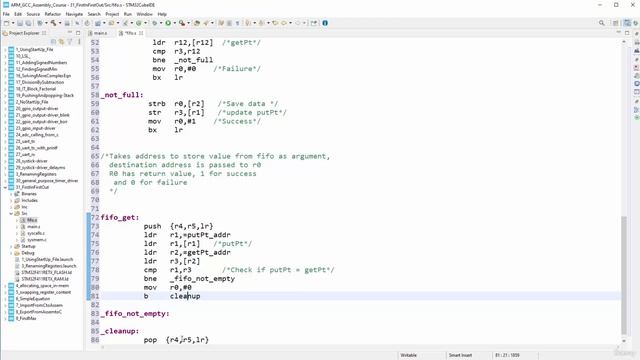Select fifo.s in the Src folder

click(32, 220)
